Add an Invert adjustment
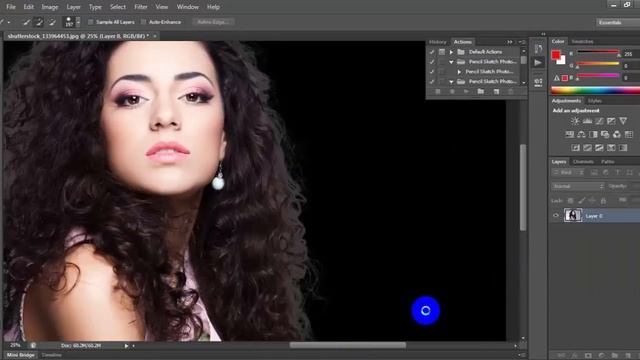Screen dimensions: 640x360 click(576, 148)
